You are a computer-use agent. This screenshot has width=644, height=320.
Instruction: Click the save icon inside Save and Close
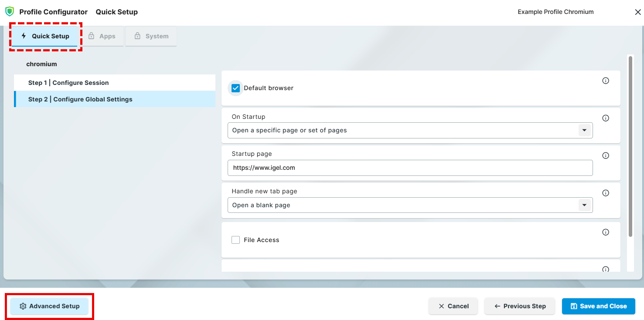pos(573,306)
